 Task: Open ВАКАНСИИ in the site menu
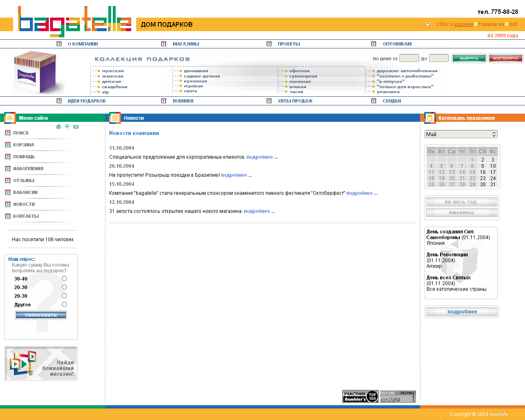(x=25, y=192)
